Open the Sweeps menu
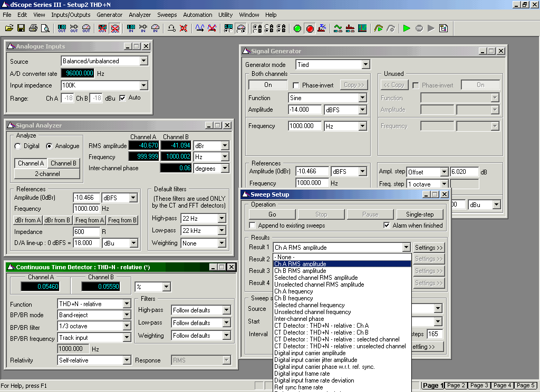This screenshot has height=392, width=540. click(x=167, y=15)
